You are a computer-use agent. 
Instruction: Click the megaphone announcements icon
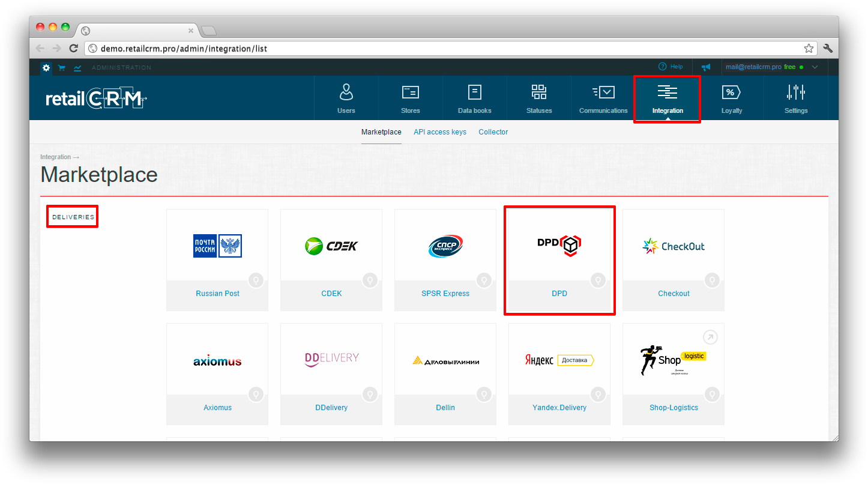point(706,67)
